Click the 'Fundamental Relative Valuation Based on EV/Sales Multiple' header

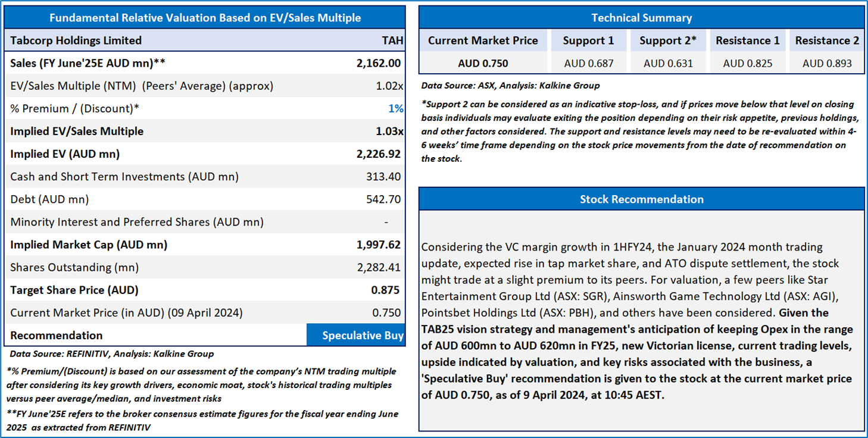(205, 18)
